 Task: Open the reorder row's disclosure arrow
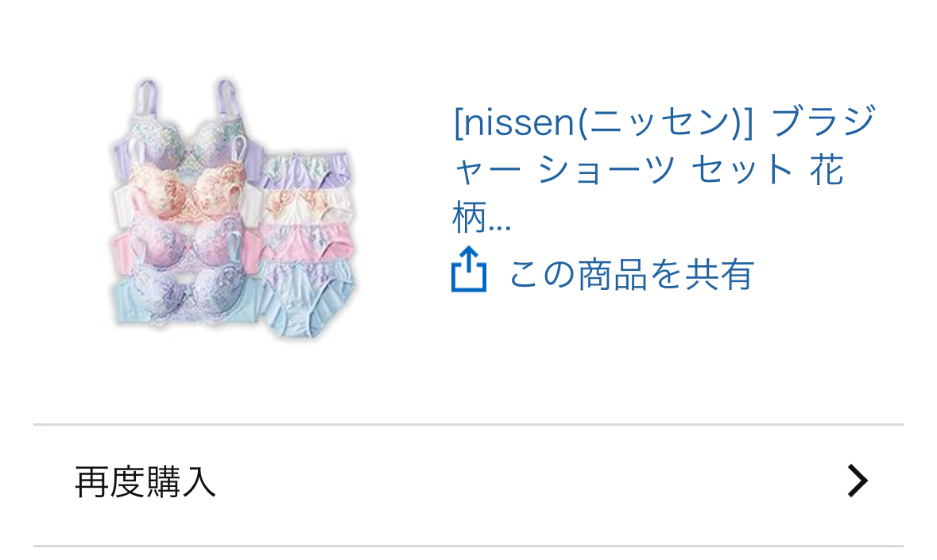[x=858, y=481]
